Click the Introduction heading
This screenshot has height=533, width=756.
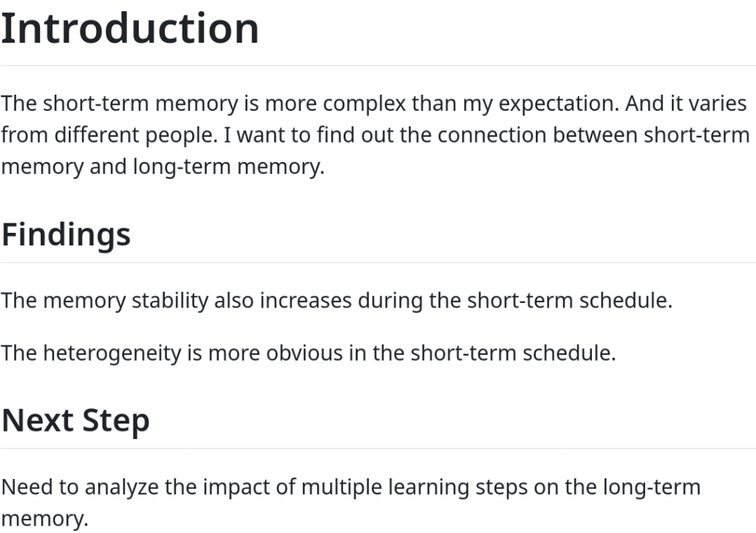130,28
